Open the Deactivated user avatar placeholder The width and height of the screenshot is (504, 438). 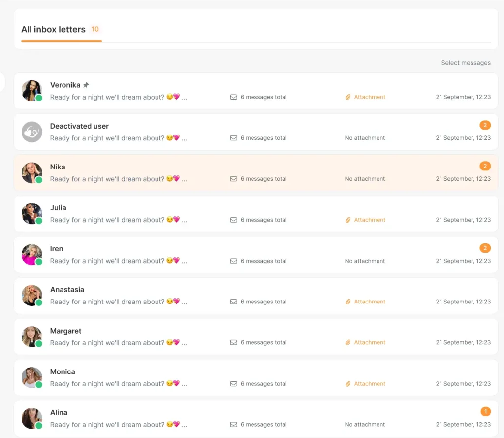32,132
